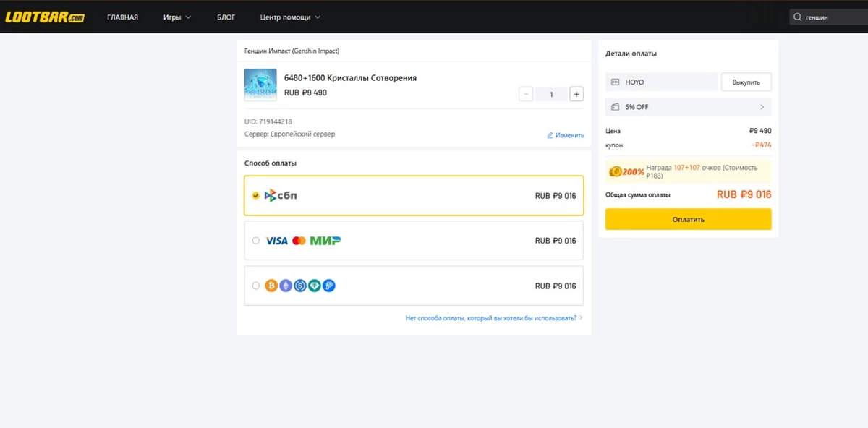Click the search magnifier icon
This screenshot has height=428, width=868.
(x=798, y=17)
